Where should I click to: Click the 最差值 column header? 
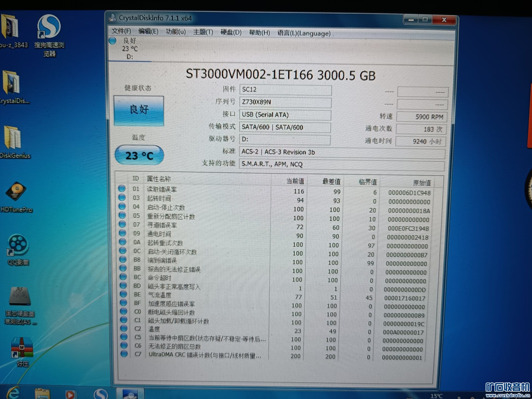331,181
